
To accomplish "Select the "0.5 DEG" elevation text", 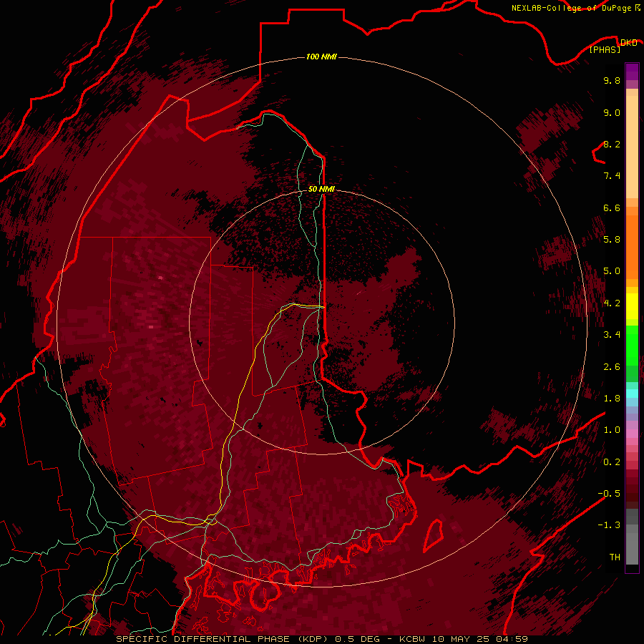I will pyautogui.click(x=357, y=639).
